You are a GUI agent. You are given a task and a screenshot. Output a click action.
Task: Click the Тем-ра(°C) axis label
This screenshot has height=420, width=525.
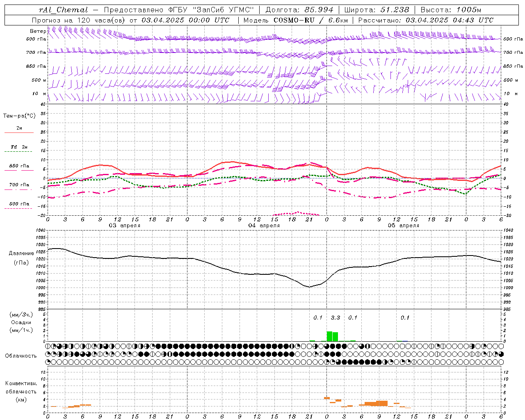(x=19, y=116)
